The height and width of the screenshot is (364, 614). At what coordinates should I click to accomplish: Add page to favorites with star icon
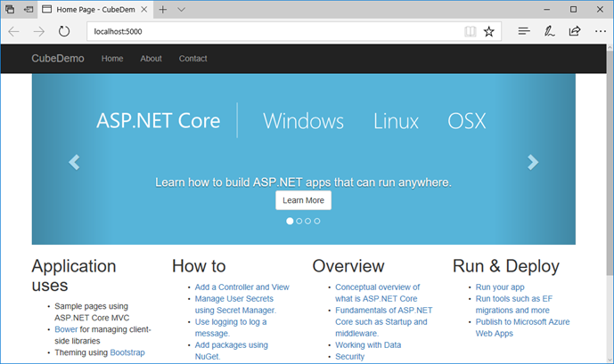click(488, 31)
